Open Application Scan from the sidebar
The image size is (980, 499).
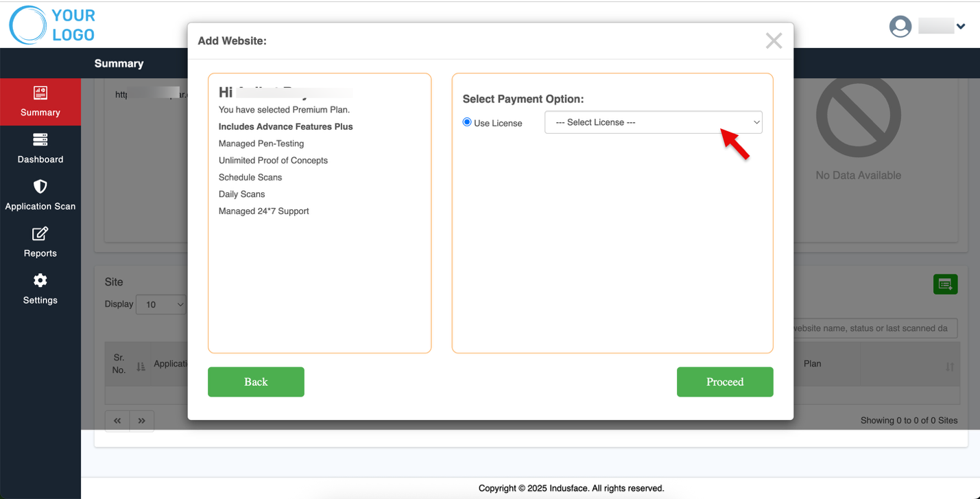pos(40,197)
